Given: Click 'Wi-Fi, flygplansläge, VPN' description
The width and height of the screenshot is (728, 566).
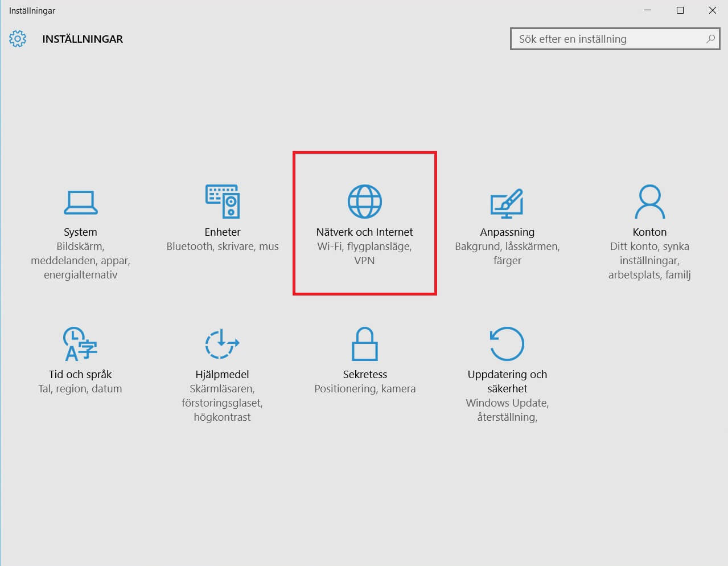Looking at the screenshot, I should click(365, 253).
